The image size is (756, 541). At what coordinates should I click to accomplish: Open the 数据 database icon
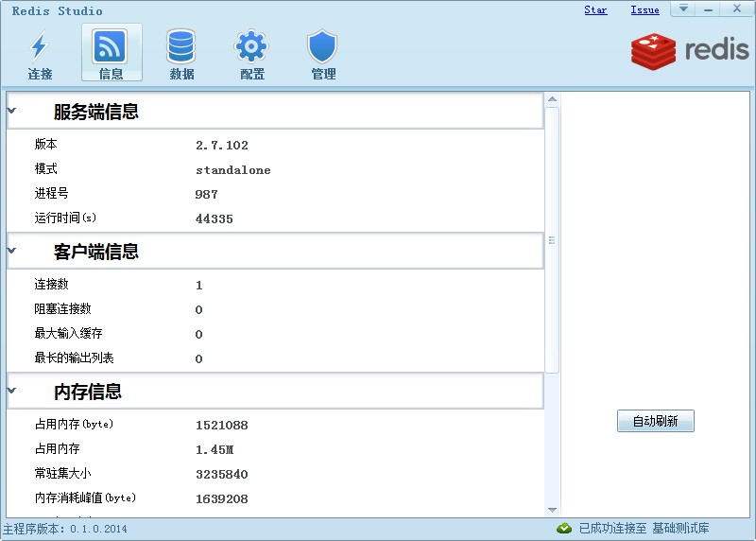[x=181, y=53]
